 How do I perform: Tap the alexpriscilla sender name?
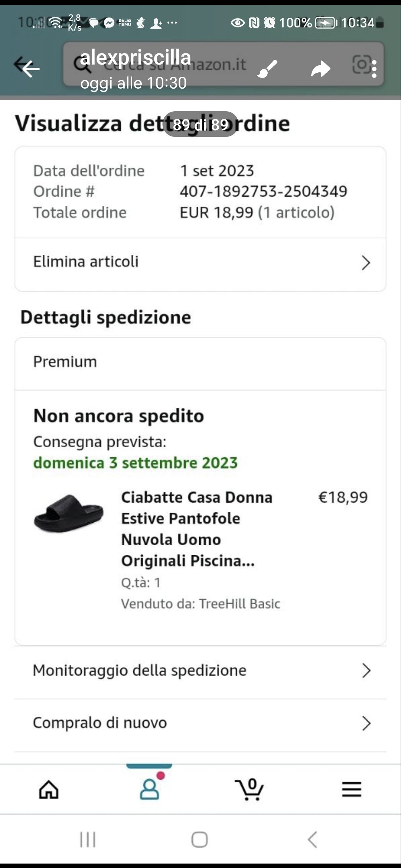(x=135, y=57)
